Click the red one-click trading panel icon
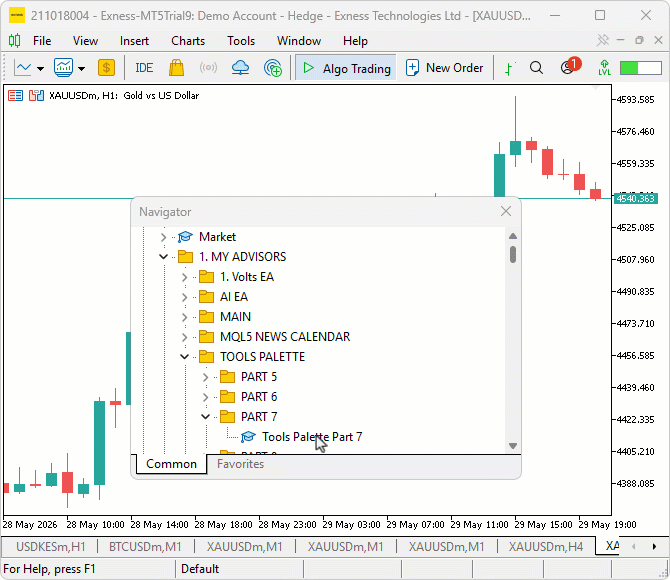 (x=15, y=95)
